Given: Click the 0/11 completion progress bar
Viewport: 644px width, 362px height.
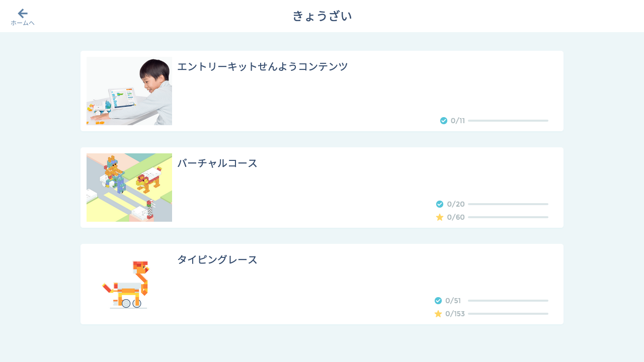Looking at the screenshot, I should coord(508,121).
